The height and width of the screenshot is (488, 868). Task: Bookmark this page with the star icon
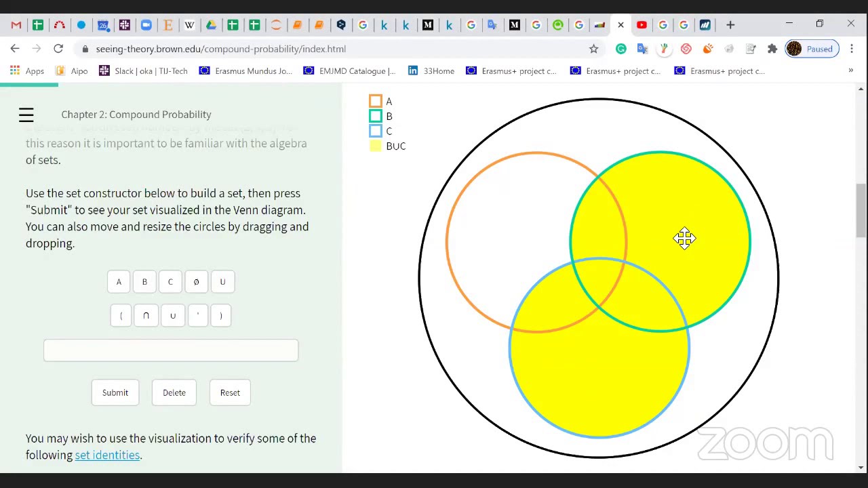click(x=593, y=49)
